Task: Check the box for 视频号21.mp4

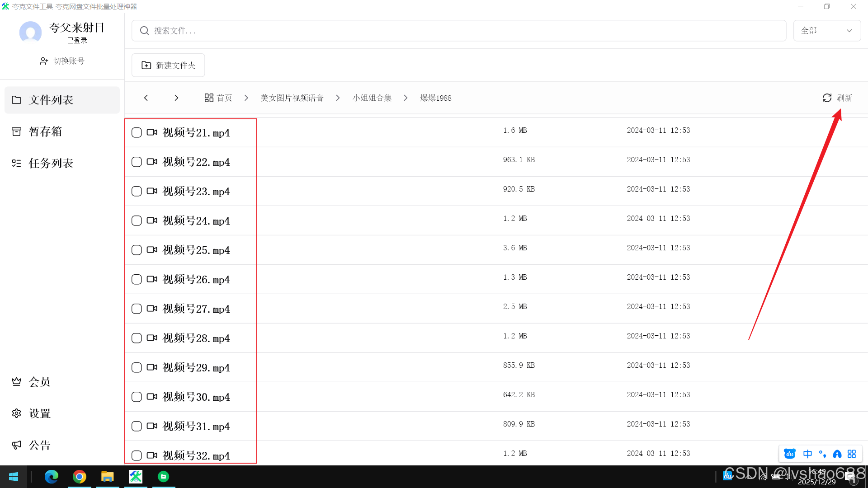Action: tap(137, 132)
